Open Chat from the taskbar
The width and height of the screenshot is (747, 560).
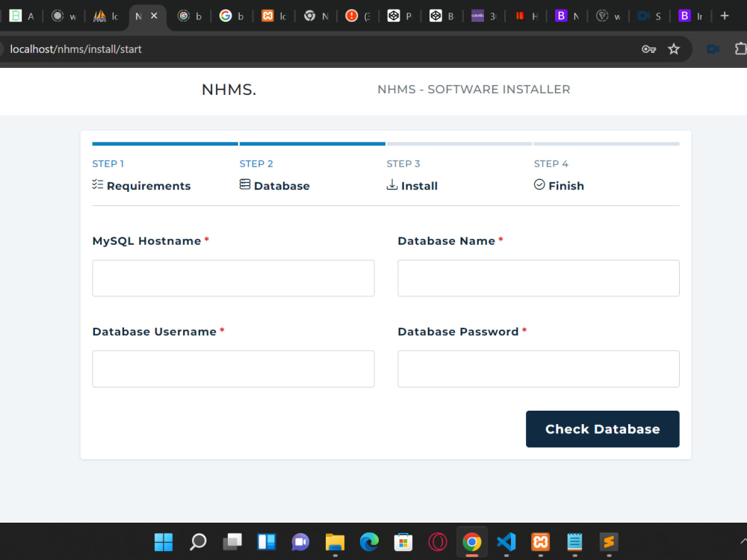pos(300,542)
